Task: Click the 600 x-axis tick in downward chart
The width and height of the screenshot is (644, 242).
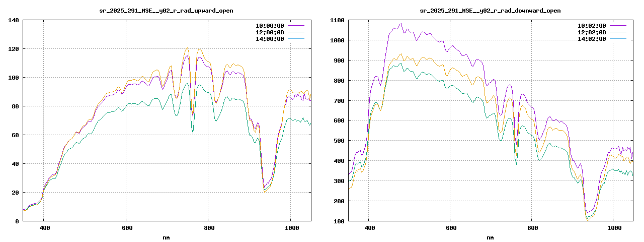Action: pyautogui.click(x=450, y=228)
